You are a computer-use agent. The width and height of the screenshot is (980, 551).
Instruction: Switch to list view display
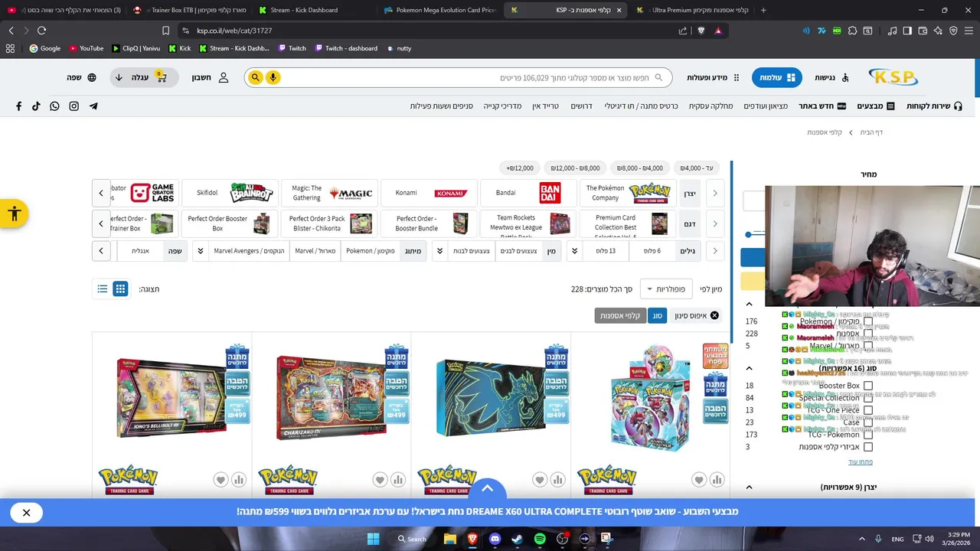(x=102, y=289)
